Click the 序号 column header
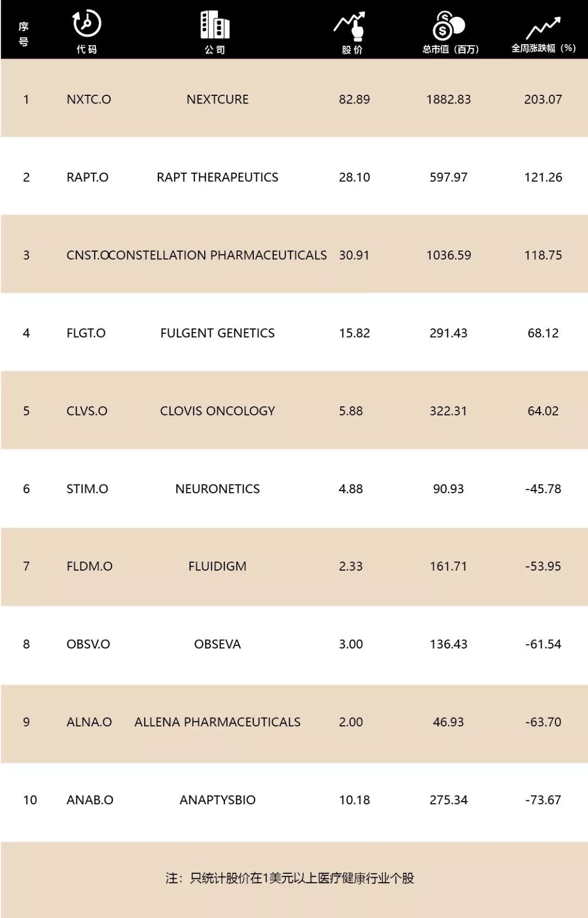Screen dimensions: 588x918 (23, 34)
